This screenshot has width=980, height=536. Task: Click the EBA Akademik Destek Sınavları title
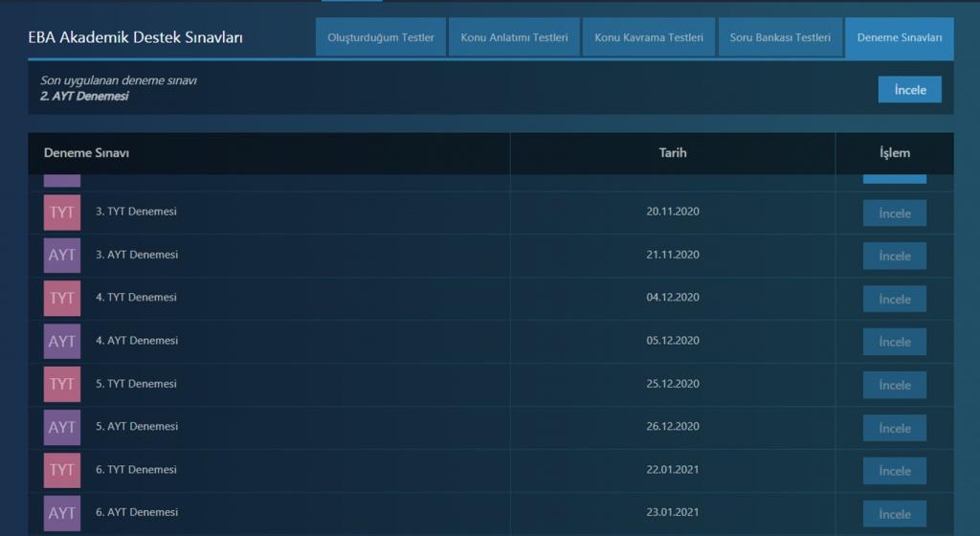[x=136, y=37]
